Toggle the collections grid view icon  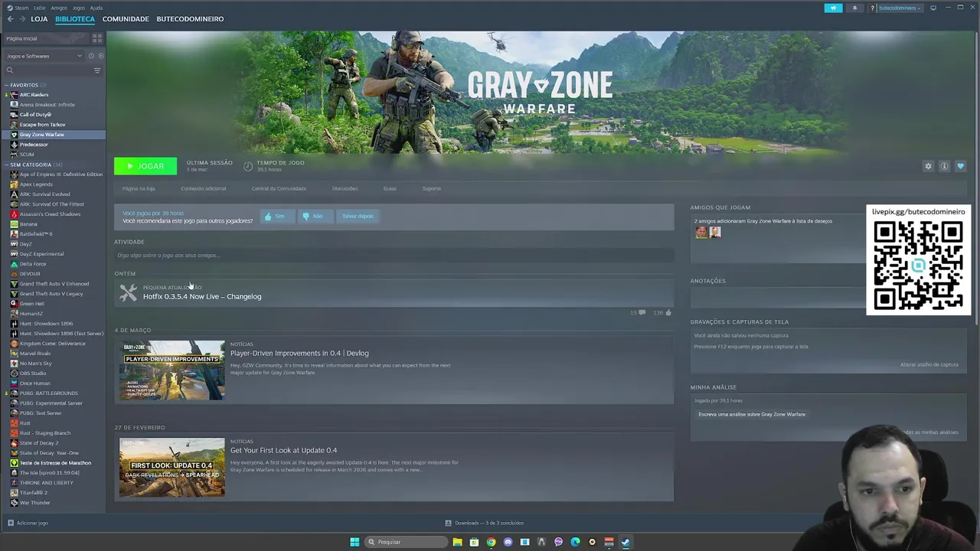[x=97, y=38]
